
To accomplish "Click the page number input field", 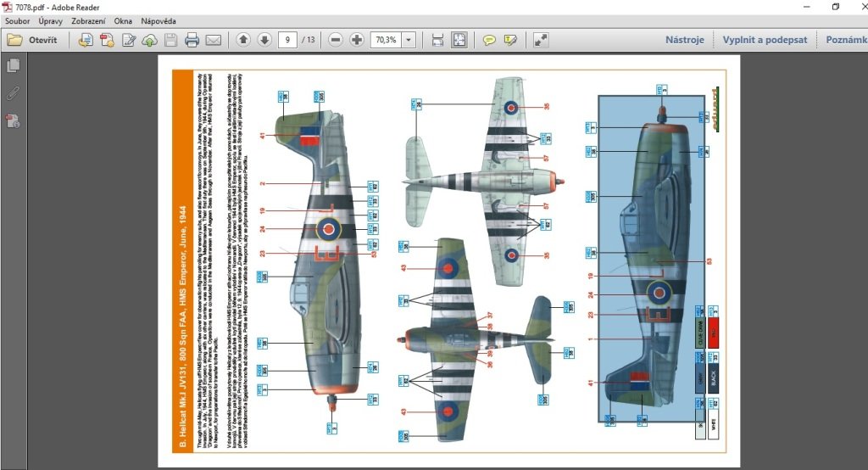I will 287,40.
